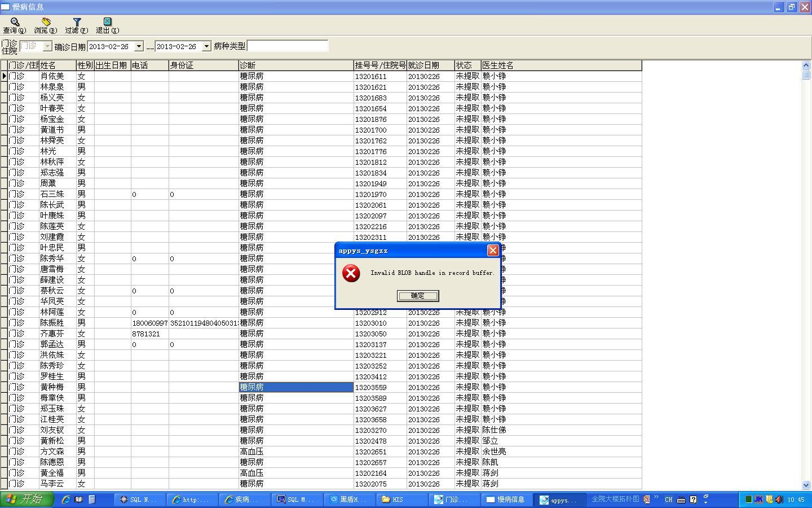The width and height of the screenshot is (812, 508).
Task: Click the yellow shield tray icon
Action: pos(769,500)
